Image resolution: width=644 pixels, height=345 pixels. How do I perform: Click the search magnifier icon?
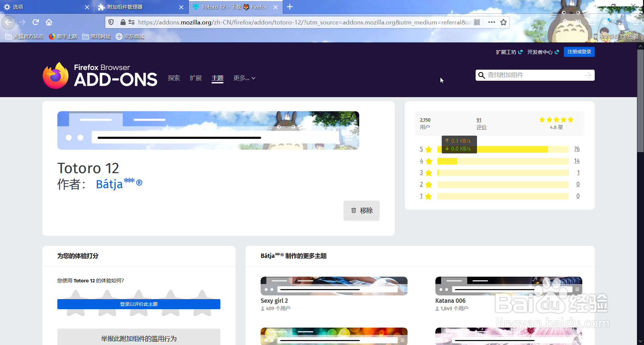click(481, 75)
